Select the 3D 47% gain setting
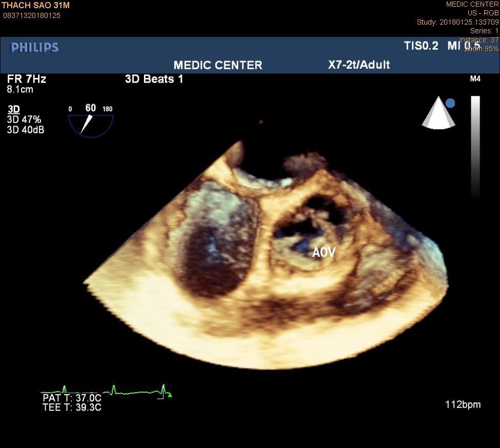The image size is (500, 448). pos(23,120)
